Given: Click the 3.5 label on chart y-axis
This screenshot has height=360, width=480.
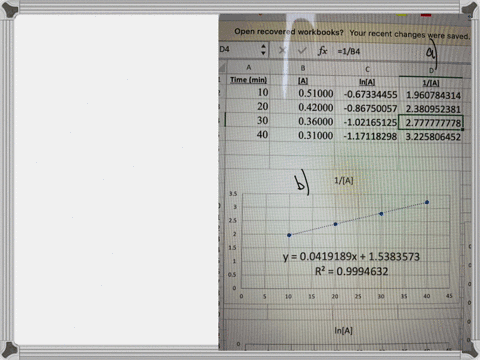Looking at the screenshot, I should 233,194.
